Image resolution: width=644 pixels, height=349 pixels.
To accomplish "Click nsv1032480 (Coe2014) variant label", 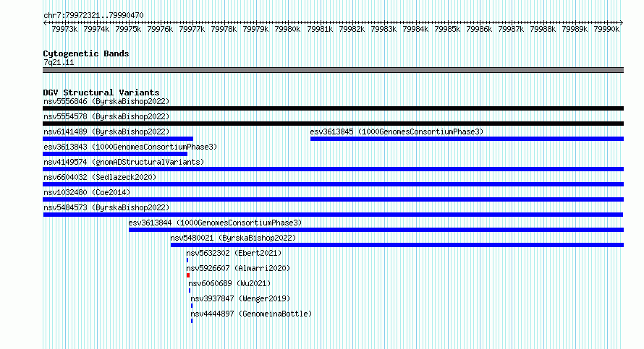I will point(87,192).
